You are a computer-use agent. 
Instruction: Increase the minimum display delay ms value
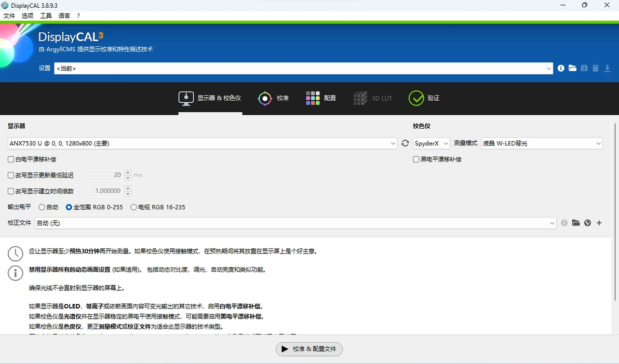click(x=128, y=172)
